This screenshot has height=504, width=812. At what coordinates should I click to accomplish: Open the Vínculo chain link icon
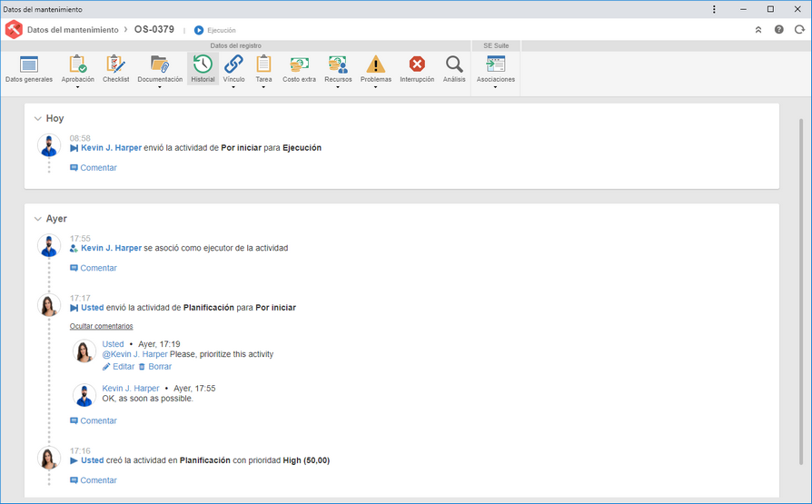[x=233, y=64]
